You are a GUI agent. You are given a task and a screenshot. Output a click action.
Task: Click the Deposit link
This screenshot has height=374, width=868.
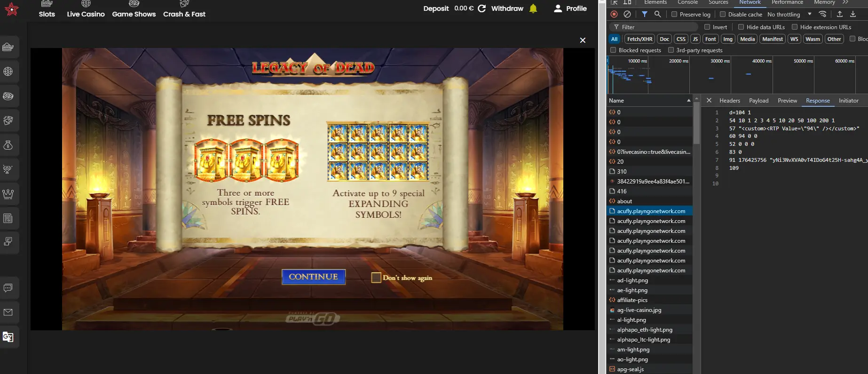436,8
